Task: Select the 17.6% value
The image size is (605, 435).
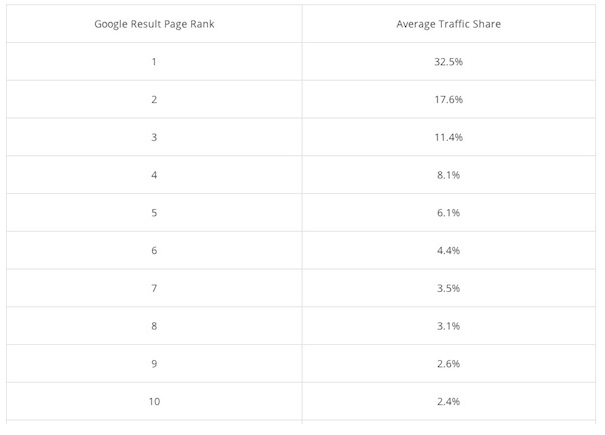Action: pyautogui.click(x=448, y=100)
